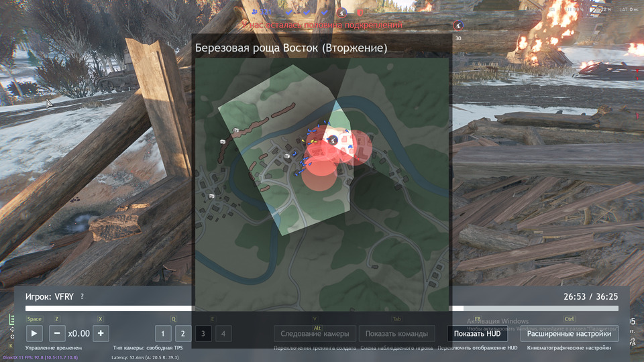Open 'Расширенные настройки' advanced settings
This screenshot has height=362, width=644.
coord(570,334)
